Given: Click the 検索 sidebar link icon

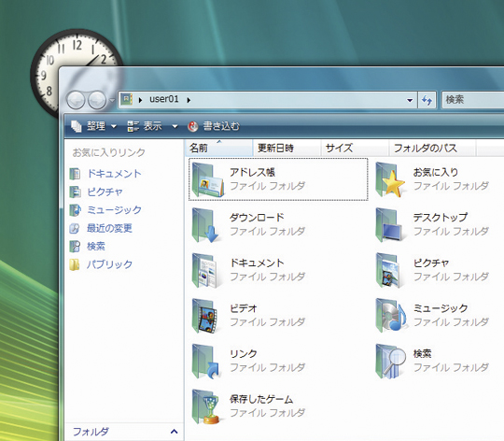Looking at the screenshot, I should (76, 247).
